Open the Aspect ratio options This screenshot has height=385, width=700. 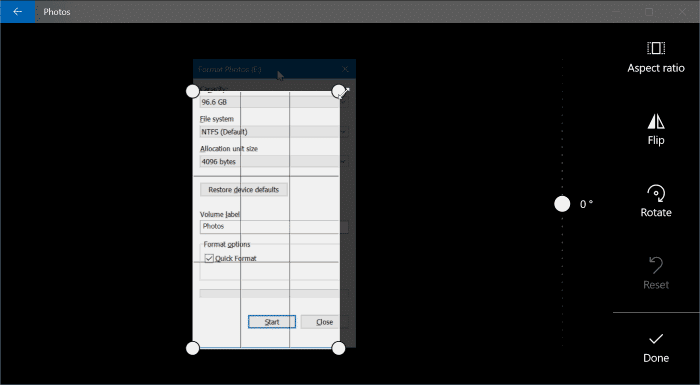(x=656, y=57)
